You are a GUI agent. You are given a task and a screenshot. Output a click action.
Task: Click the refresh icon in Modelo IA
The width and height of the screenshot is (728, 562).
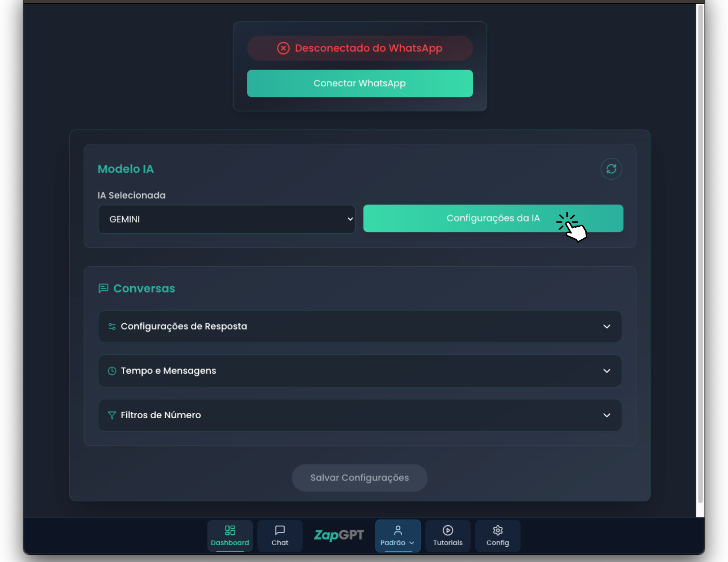pos(611,169)
